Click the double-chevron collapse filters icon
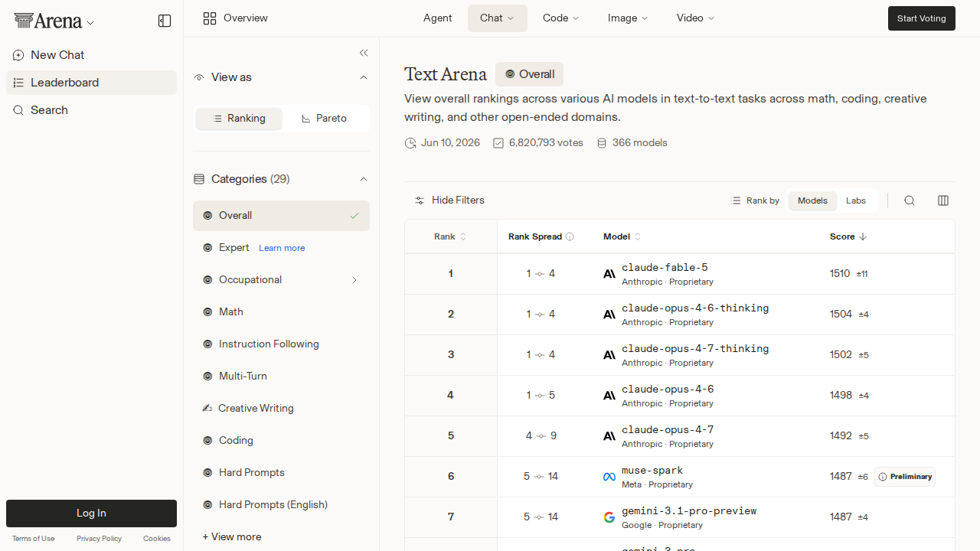 pos(364,53)
